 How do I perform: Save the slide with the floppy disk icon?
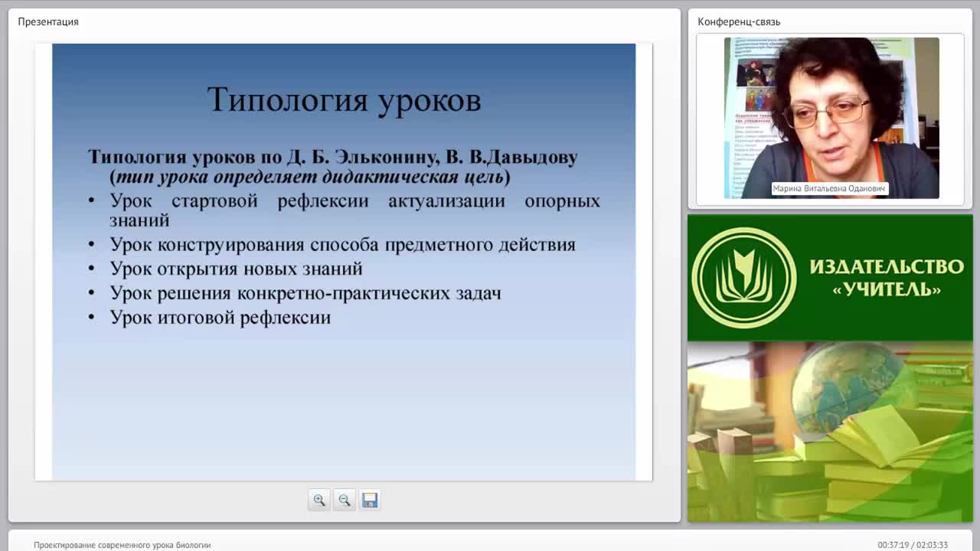click(370, 500)
